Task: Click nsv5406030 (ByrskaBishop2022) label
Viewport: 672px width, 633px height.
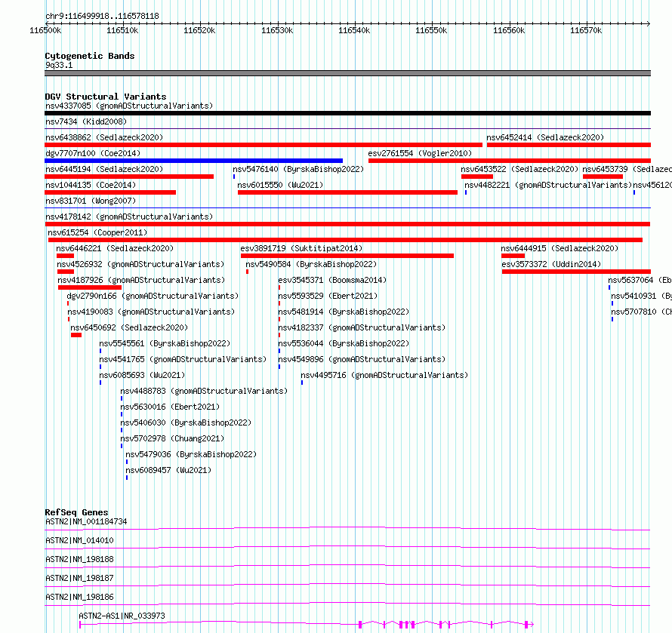Action: coord(186,423)
